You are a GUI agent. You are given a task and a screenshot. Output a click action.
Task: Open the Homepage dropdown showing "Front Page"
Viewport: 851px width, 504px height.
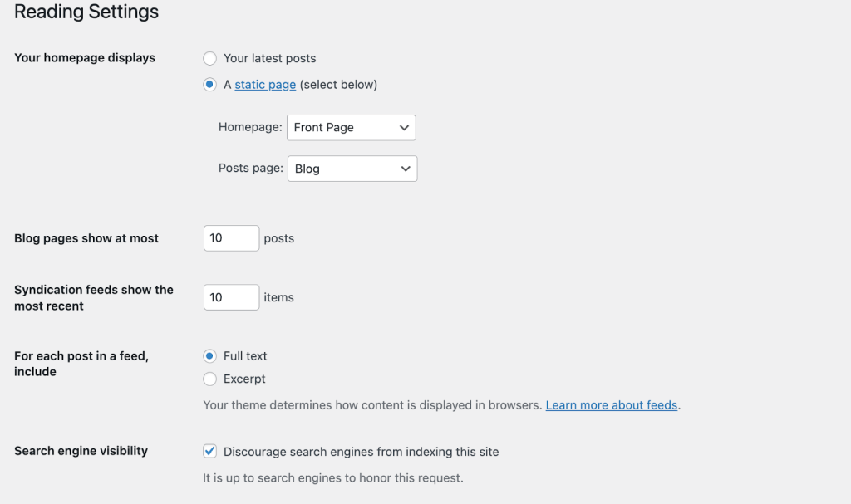tap(351, 127)
